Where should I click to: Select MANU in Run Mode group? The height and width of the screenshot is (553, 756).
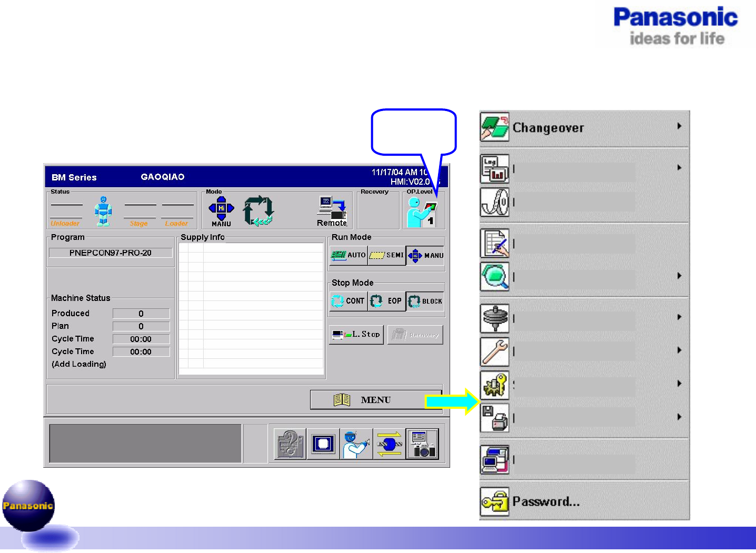point(425,255)
